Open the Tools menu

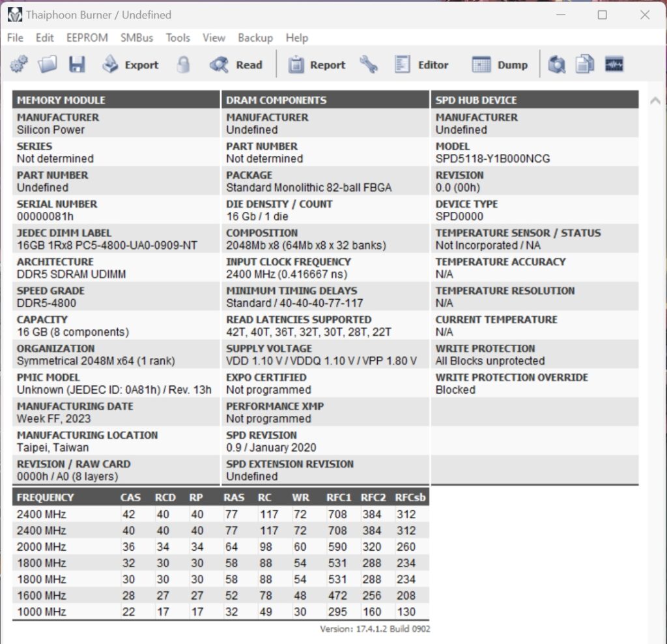[x=178, y=38]
